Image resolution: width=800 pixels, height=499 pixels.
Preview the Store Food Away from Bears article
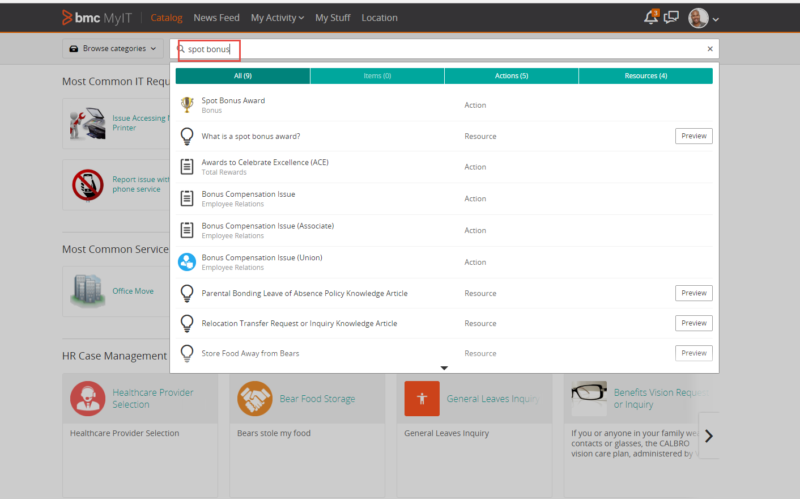click(693, 353)
